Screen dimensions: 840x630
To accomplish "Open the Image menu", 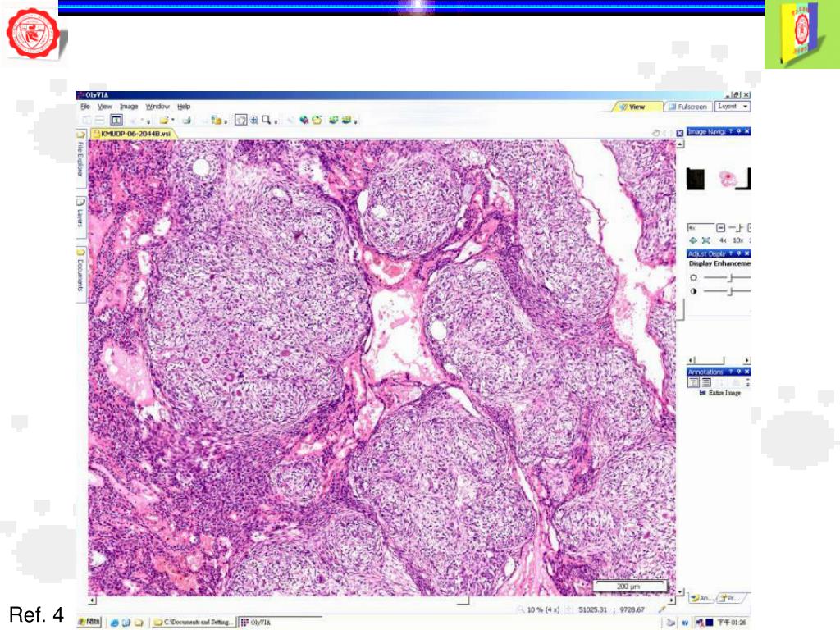I will pyautogui.click(x=129, y=107).
